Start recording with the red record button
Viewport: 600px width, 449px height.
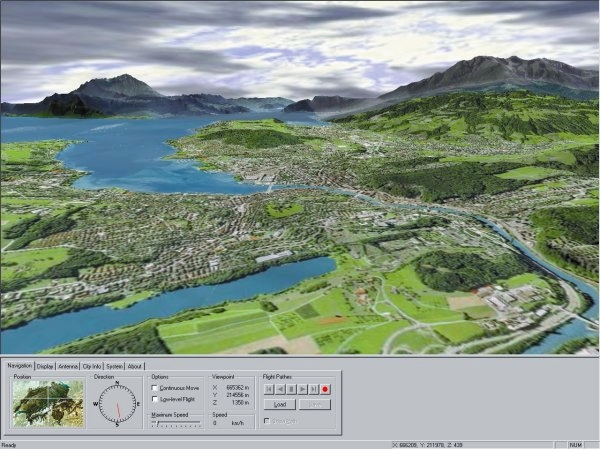click(x=325, y=388)
